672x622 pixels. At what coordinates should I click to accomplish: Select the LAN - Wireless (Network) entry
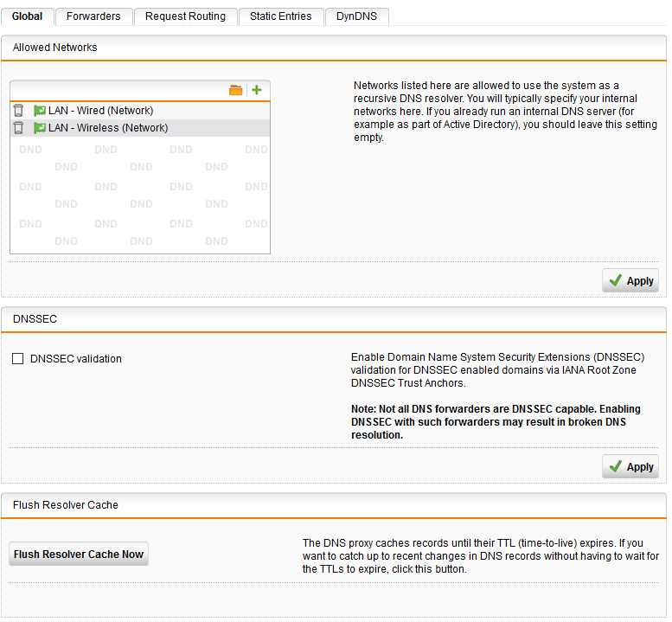[140, 128]
